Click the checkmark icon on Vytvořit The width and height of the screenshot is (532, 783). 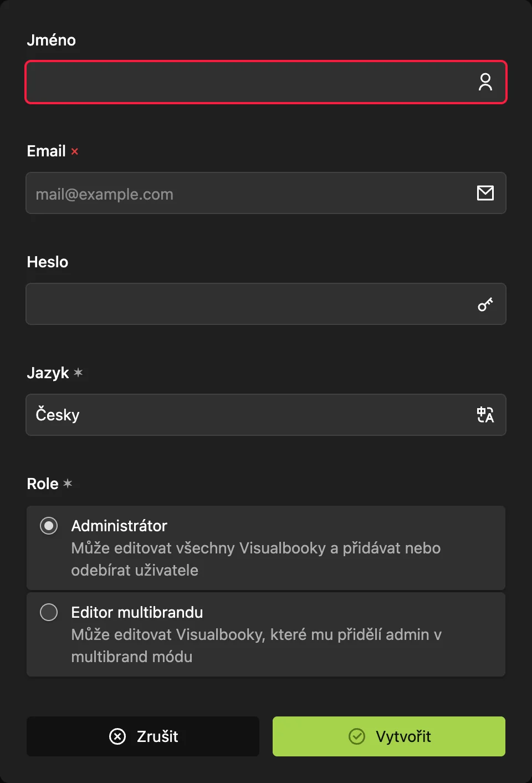tap(357, 736)
